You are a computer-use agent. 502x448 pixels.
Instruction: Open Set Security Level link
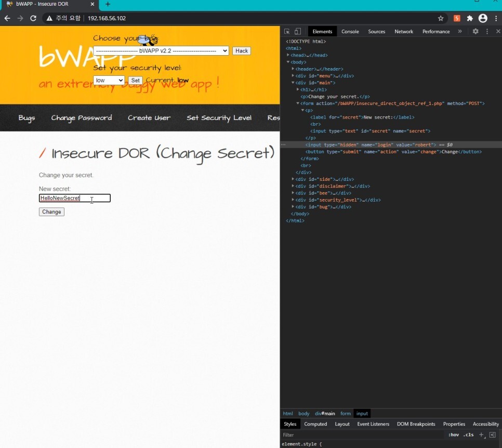[219, 118]
